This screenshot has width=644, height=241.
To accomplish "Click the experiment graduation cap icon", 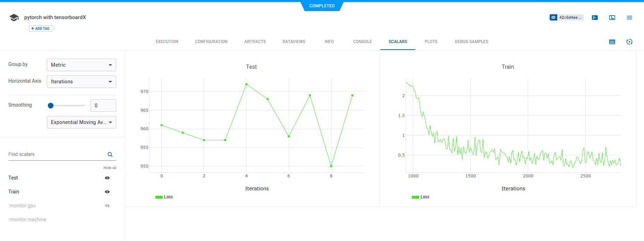I will [14, 18].
